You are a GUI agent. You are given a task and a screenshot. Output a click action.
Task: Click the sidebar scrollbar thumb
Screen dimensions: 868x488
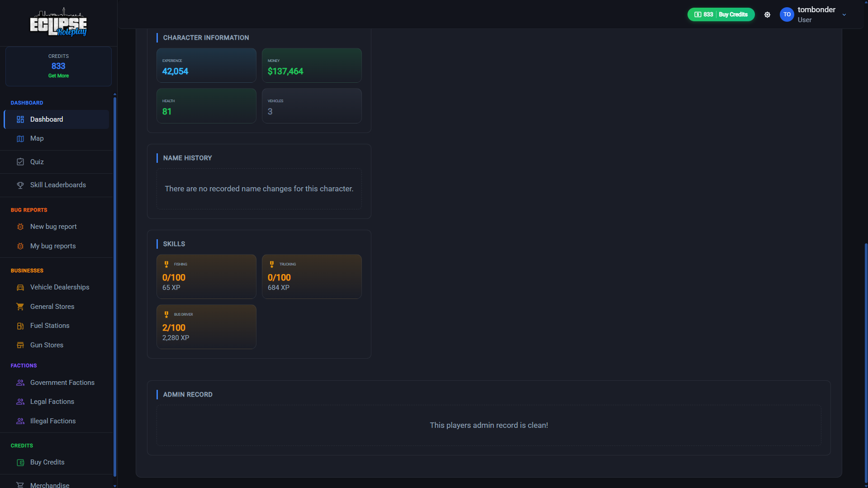[115, 287]
